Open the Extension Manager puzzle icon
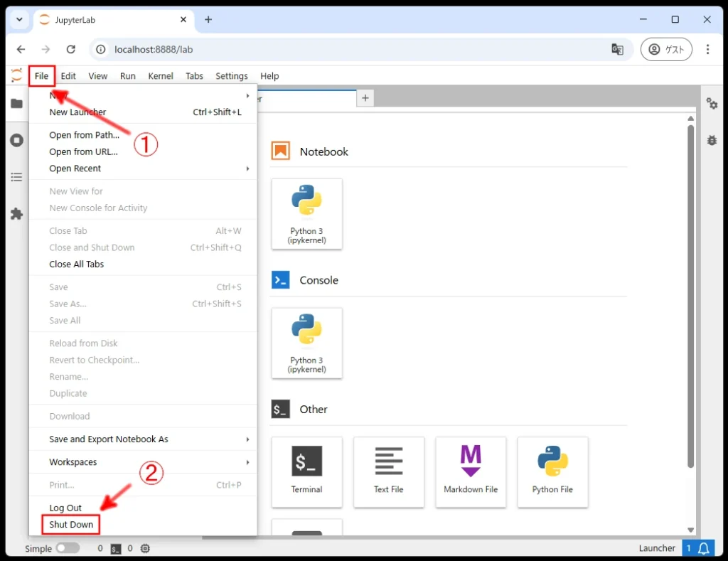 (x=17, y=213)
